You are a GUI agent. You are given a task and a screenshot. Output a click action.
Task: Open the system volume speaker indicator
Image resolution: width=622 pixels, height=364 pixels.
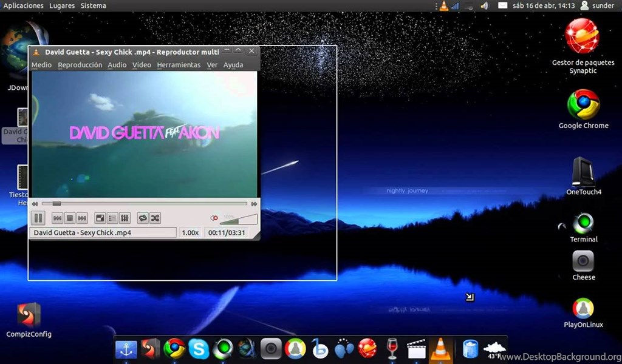484,5
